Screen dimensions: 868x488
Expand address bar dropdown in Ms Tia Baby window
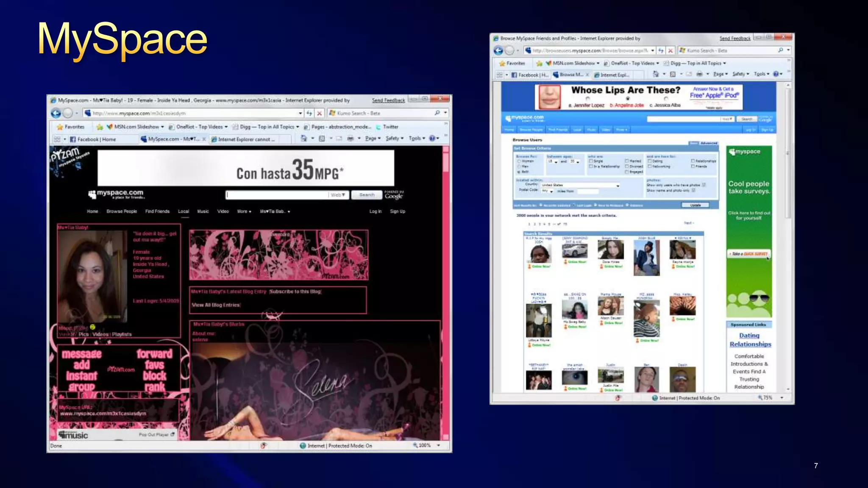click(300, 113)
